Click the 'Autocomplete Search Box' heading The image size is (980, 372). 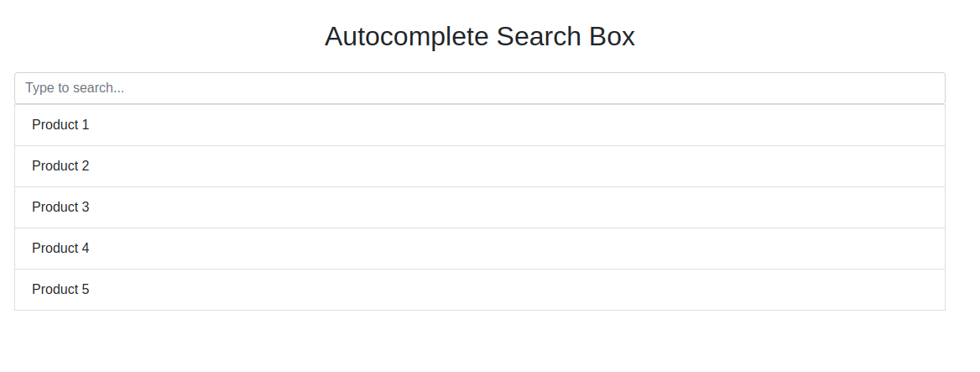pos(479,37)
